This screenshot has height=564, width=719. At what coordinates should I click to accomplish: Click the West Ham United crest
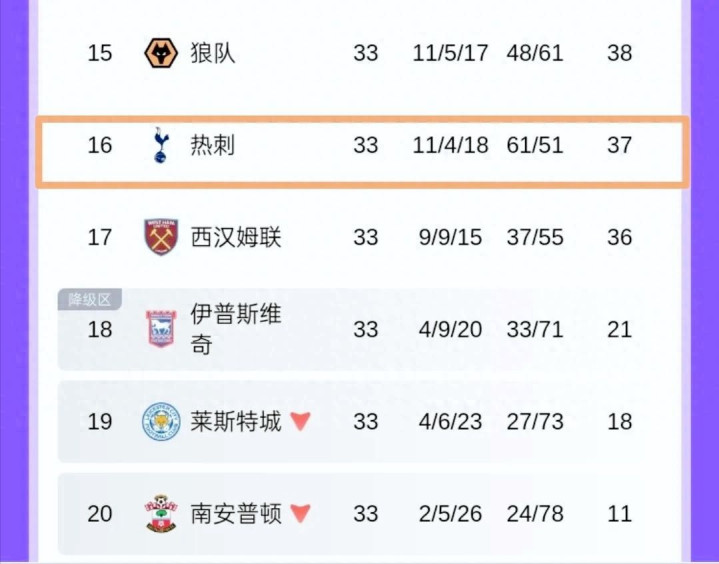pos(160,237)
